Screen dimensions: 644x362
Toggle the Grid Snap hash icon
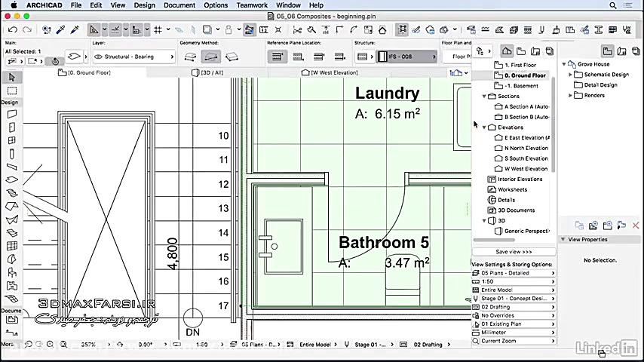[158, 29]
